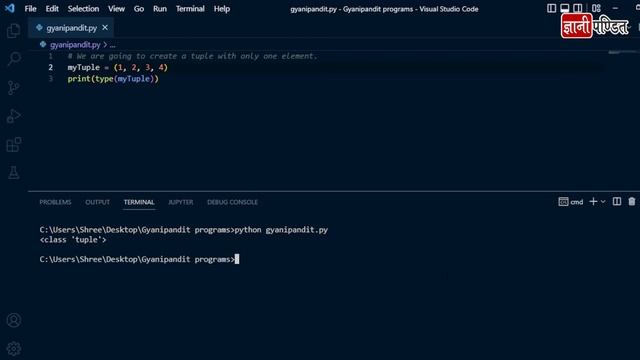Switch to the JUPYTER panel tab
640x360 pixels.
180,202
